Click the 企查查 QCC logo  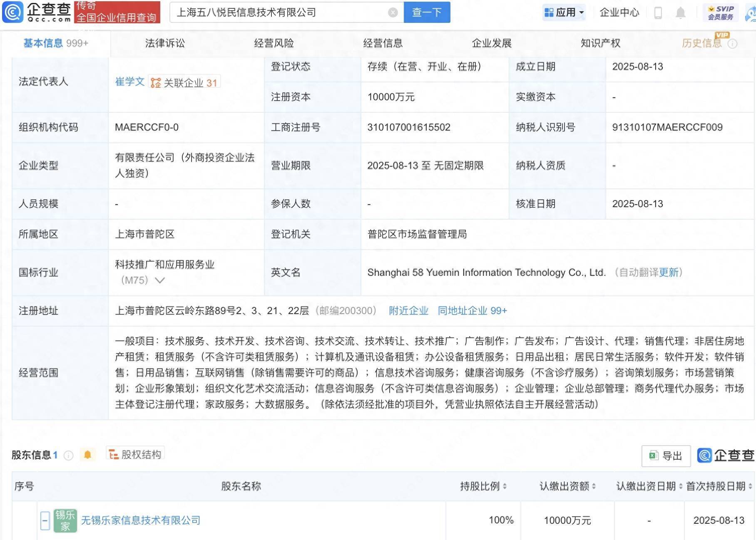click(x=37, y=12)
